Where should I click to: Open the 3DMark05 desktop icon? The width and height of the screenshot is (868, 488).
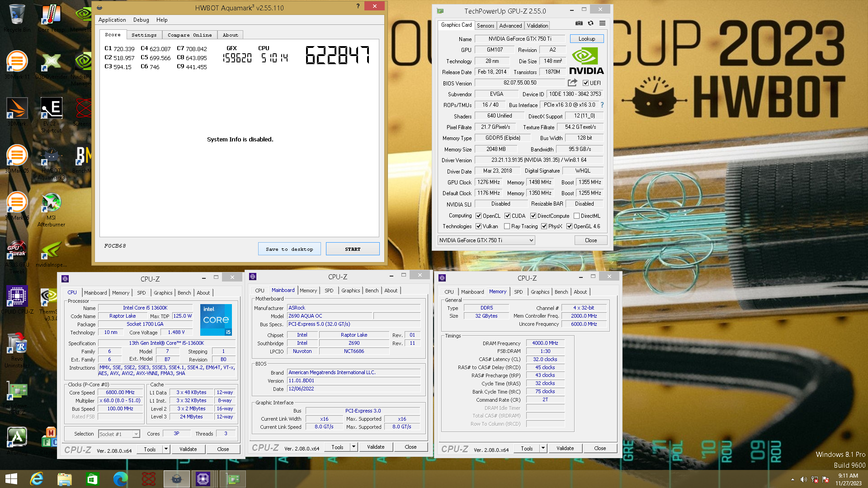[17, 159]
